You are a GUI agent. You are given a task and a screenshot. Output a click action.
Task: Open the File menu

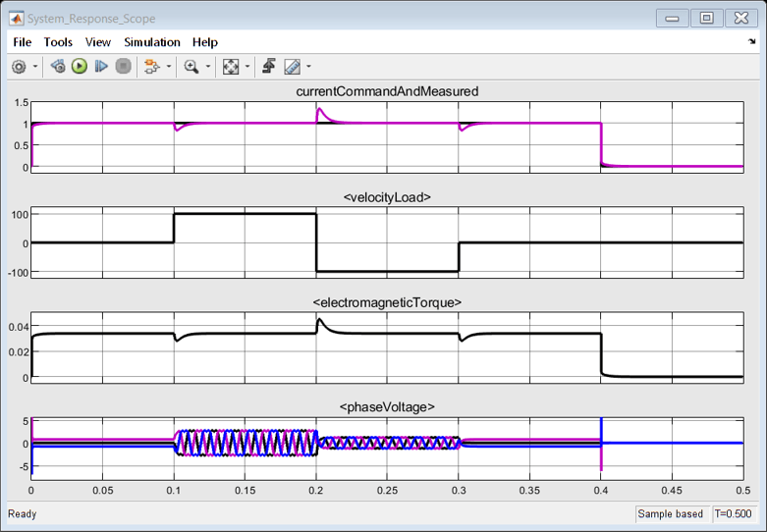[x=23, y=42]
